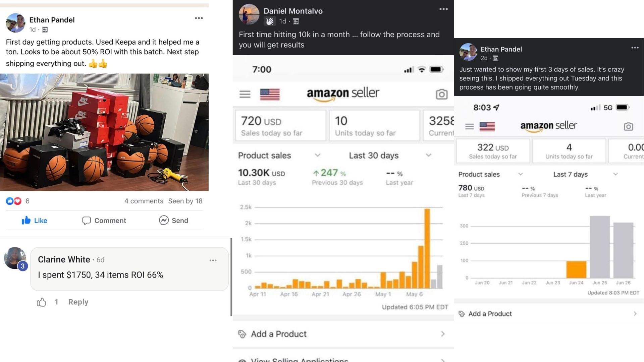Open the Last 7 days range dropdown
Viewport: 644px width, 362px height.
point(615,174)
